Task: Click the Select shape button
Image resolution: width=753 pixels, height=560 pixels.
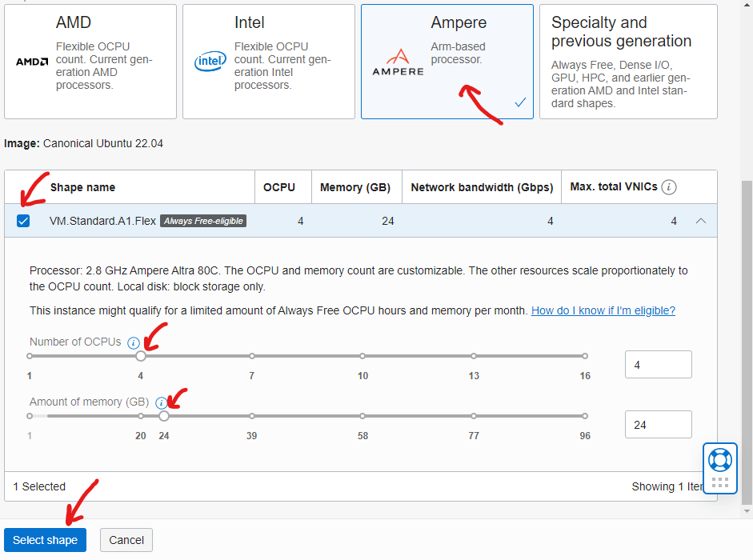Action: click(x=45, y=540)
